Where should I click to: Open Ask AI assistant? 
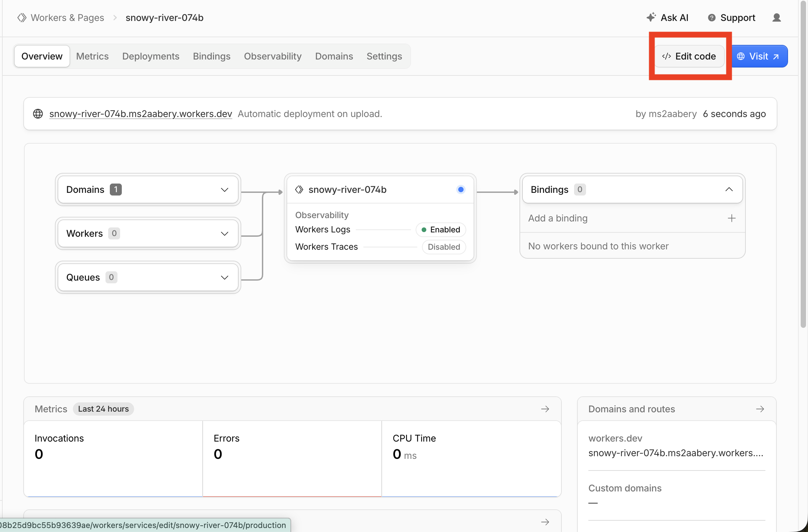pos(668,18)
